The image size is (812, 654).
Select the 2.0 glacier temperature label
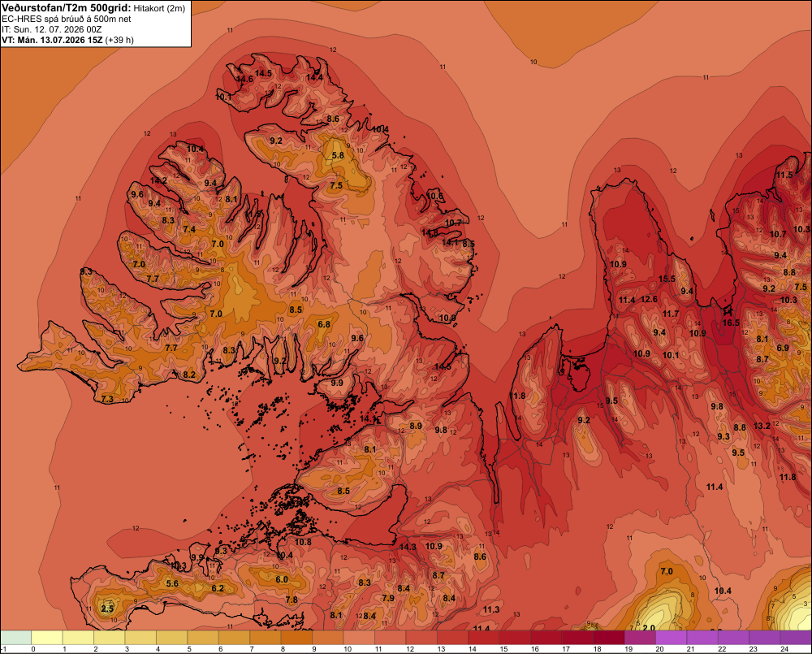(x=648, y=627)
